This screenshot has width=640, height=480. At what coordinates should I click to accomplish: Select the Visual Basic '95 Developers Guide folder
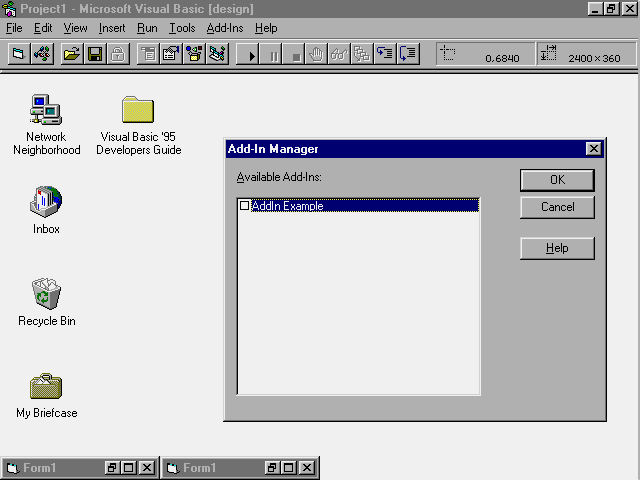click(138, 110)
